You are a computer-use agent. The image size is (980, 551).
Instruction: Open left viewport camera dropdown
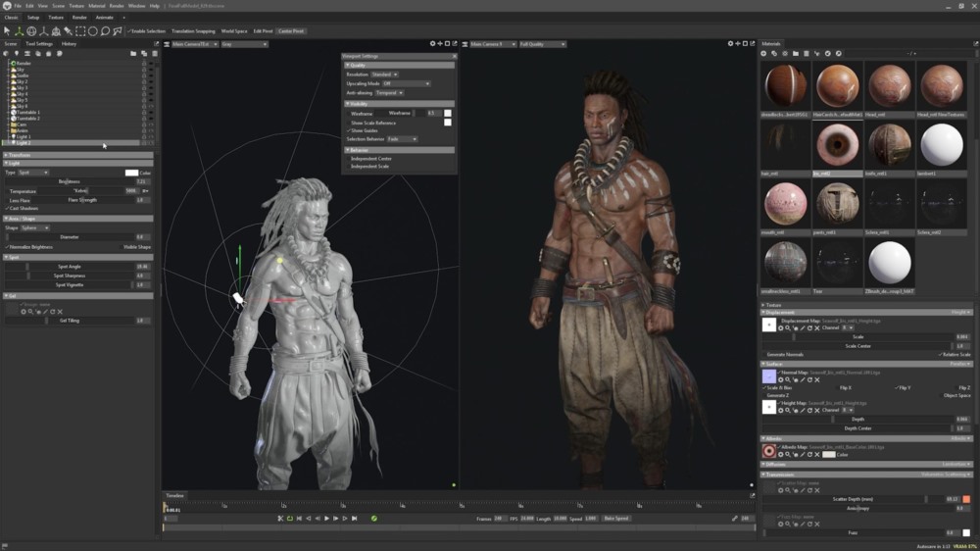click(194, 44)
